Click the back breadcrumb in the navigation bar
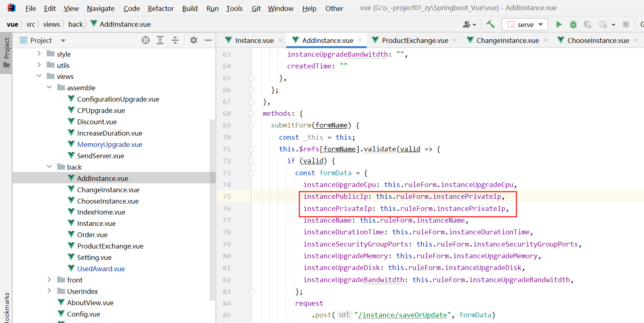This screenshot has width=644, height=323. point(76,24)
